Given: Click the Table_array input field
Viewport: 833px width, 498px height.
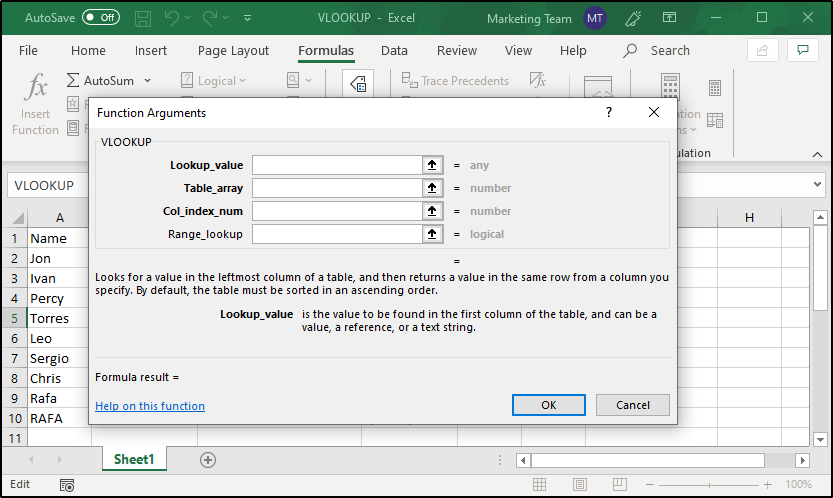Looking at the screenshot, I should pyautogui.click(x=337, y=188).
